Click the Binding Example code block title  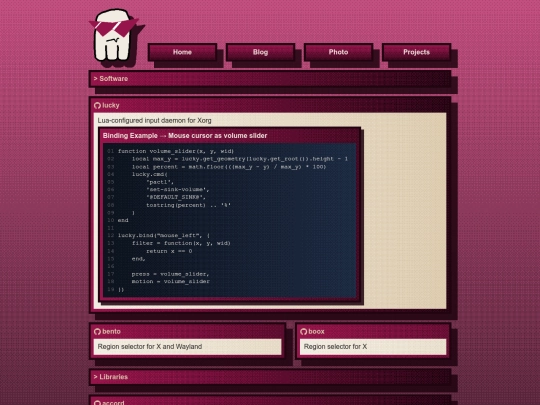click(185, 136)
